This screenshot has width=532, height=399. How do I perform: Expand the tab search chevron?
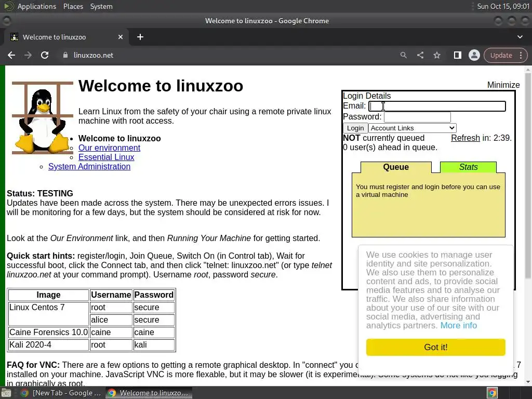pyautogui.click(x=520, y=37)
